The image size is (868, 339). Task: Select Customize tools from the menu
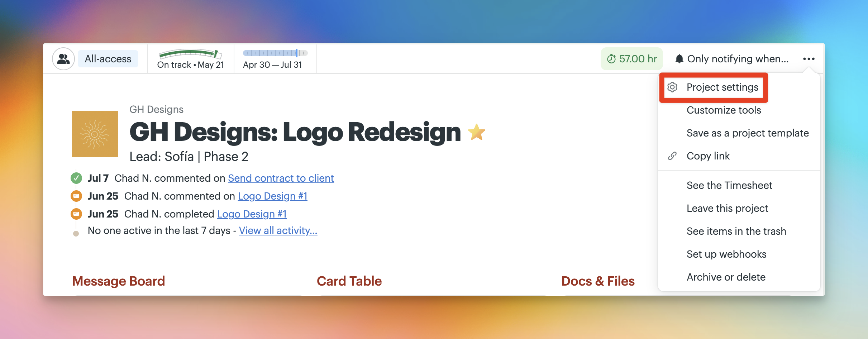[x=724, y=110]
